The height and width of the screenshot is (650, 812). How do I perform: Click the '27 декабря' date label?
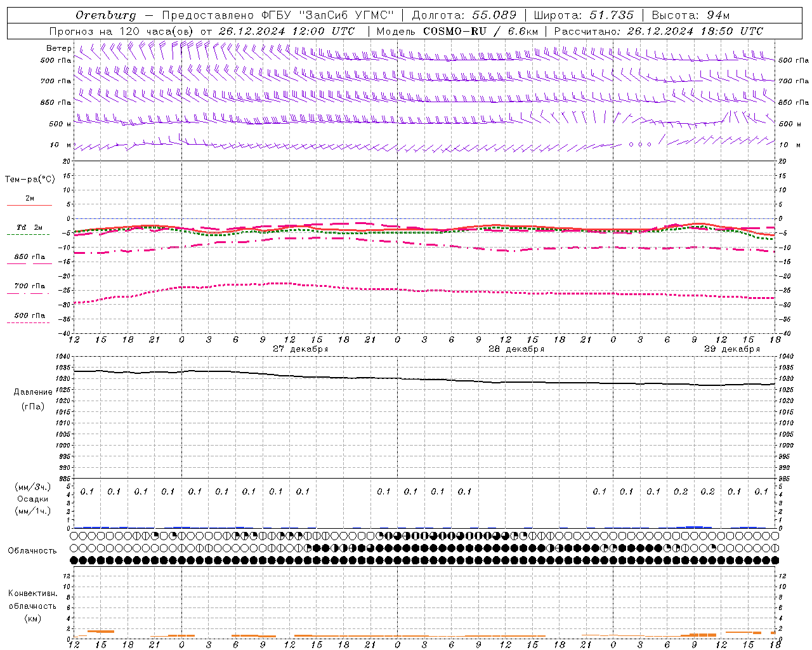pyautogui.click(x=301, y=349)
